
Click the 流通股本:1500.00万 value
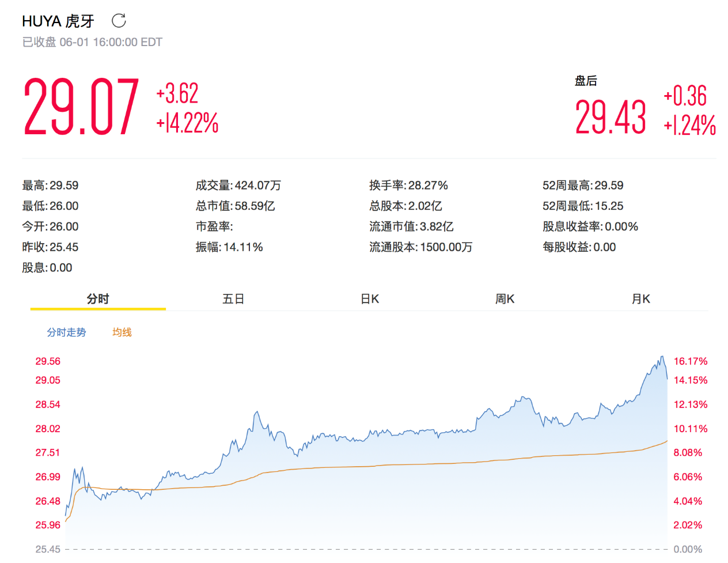(421, 247)
